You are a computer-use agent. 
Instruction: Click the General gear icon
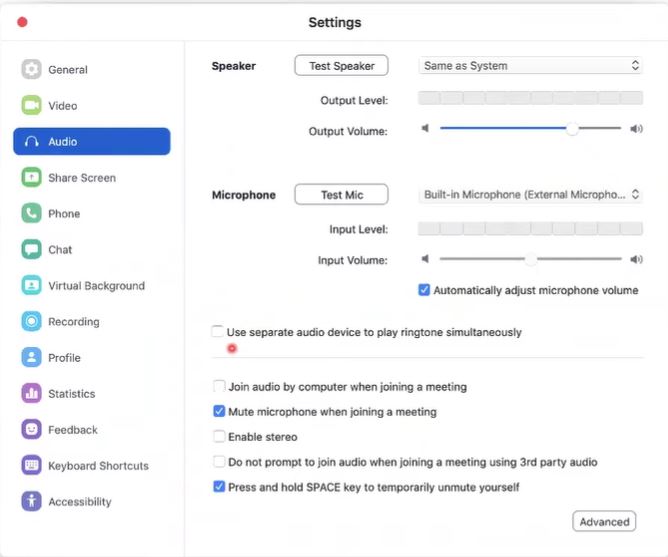click(x=31, y=70)
